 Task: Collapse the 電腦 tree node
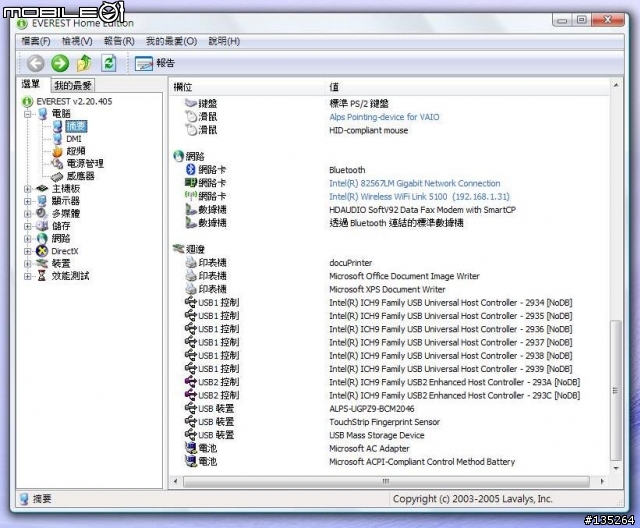click(x=27, y=114)
